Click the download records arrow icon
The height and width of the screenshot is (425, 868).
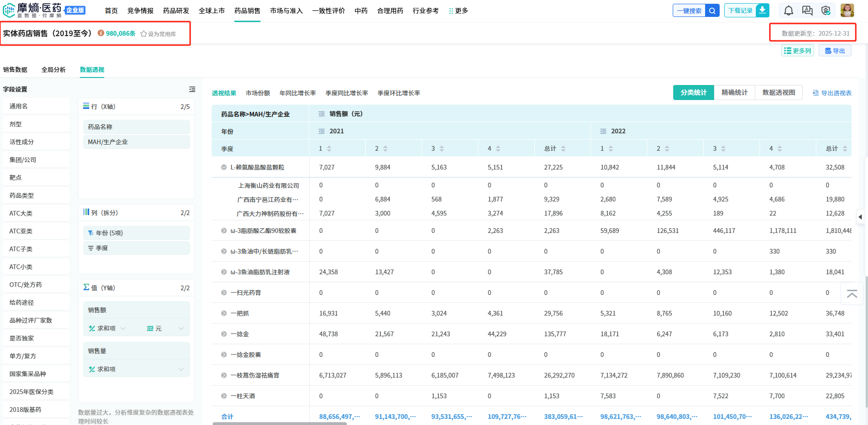pyautogui.click(x=762, y=10)
